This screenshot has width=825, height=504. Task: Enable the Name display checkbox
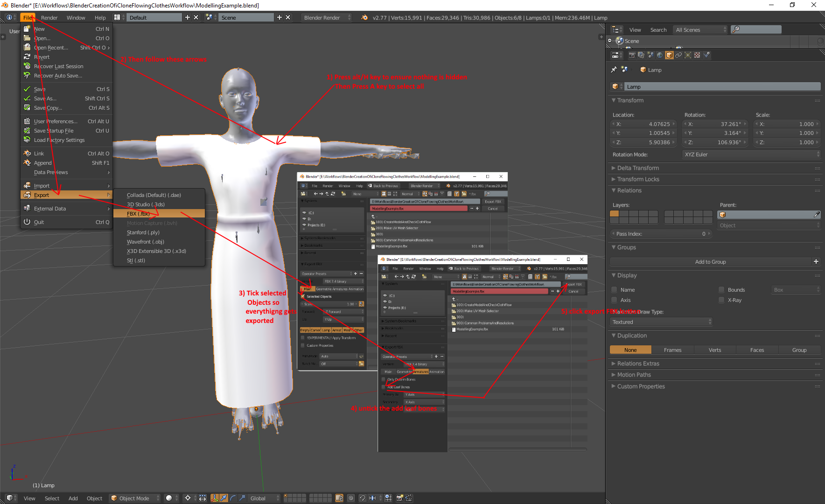click(x=614, y=290)
